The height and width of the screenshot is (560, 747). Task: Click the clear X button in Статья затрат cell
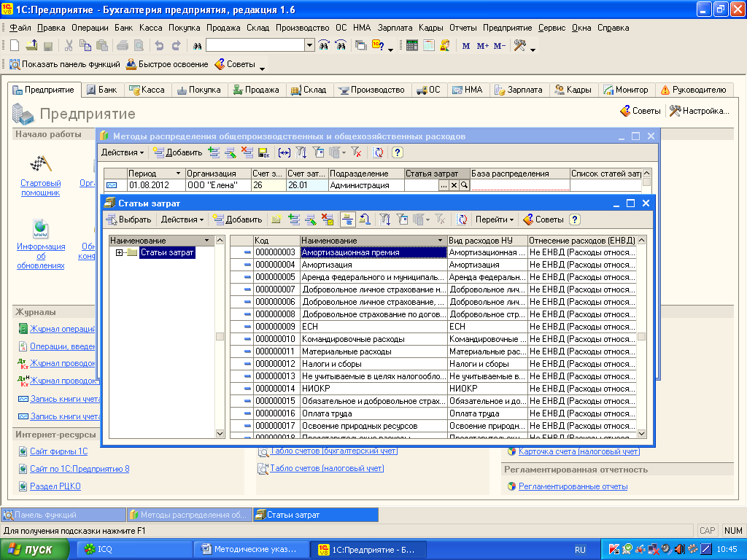[454, 185]
